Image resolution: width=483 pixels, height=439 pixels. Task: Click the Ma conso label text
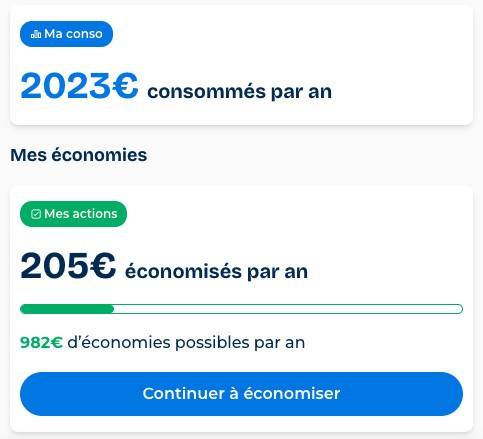point(73,34)
